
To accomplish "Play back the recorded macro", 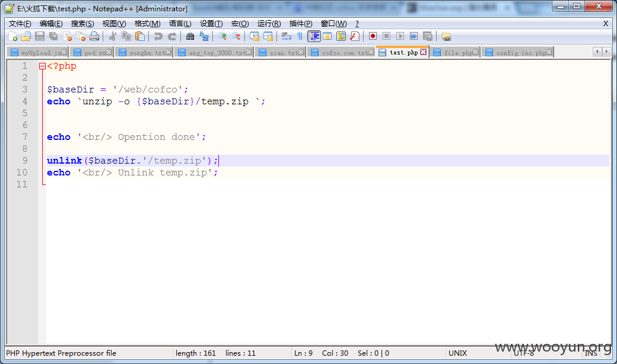I will tap(400, 36).
